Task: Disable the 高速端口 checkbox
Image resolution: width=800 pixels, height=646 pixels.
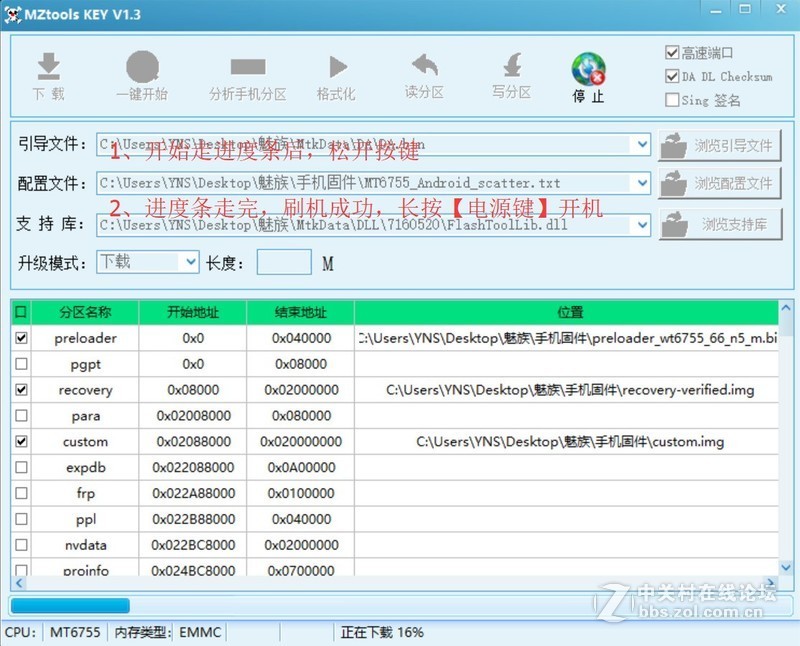Action: pos(673,50)
